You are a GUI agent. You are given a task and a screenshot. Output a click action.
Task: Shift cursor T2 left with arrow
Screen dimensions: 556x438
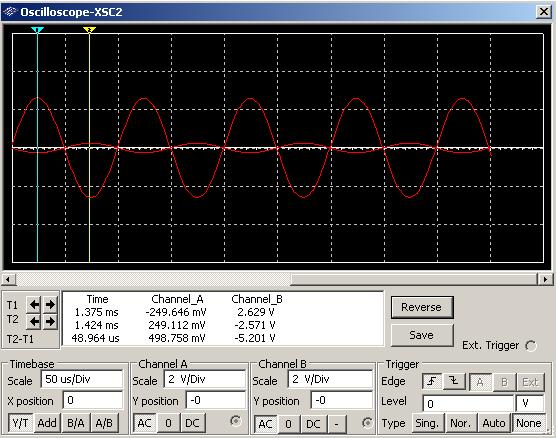pos(34,322)
